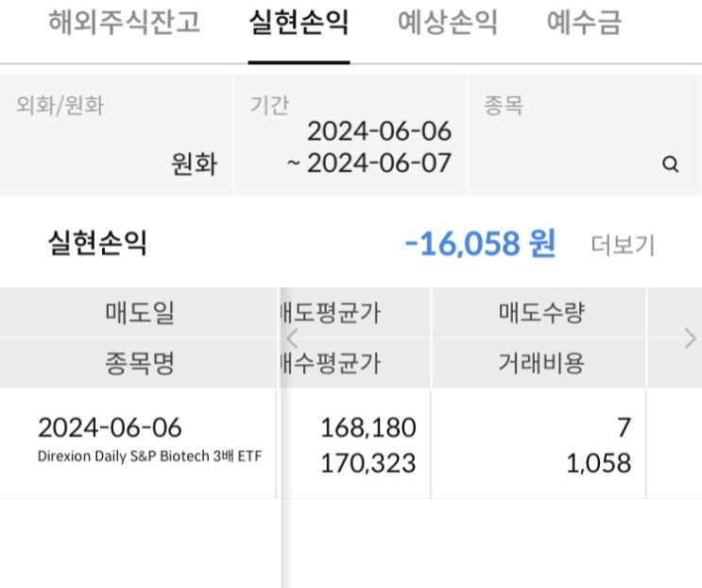Click the 매수평균가 column header
The width and height of the screenshot is (702, 588).
pos(332,363)
